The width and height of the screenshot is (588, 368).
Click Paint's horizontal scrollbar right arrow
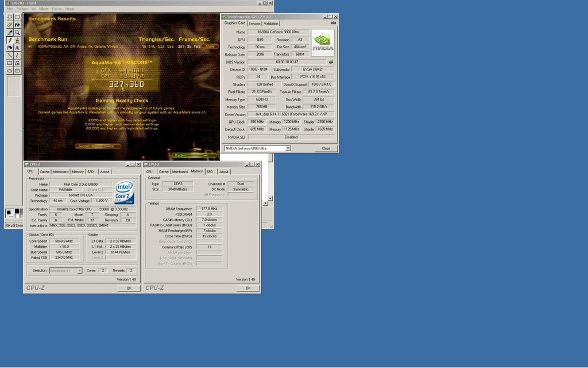click(x=265, y=203)
